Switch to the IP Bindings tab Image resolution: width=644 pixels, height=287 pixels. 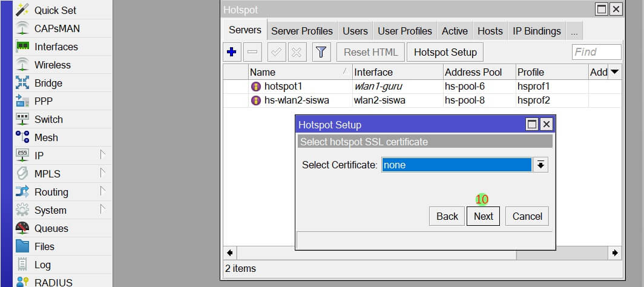[x=536, y=31]
